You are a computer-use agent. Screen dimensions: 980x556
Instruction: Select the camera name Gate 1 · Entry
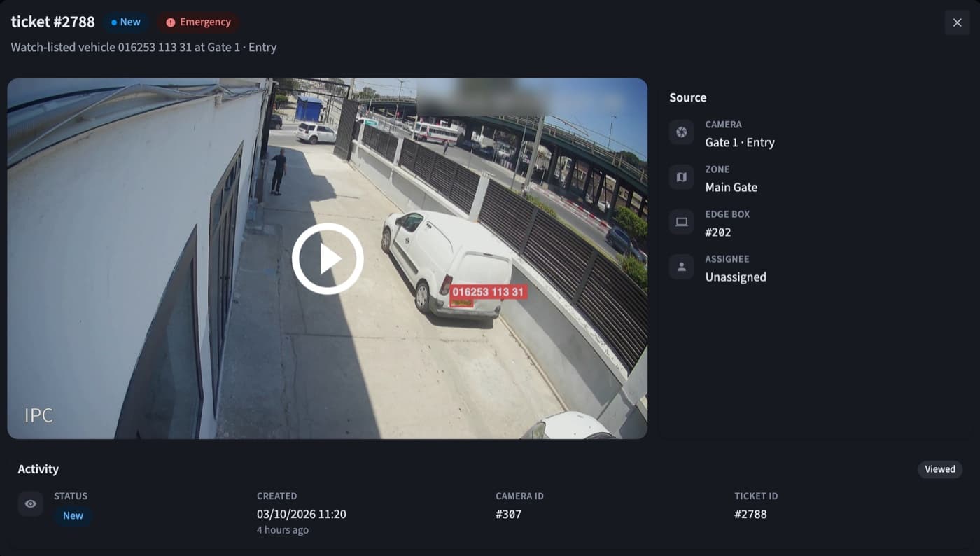[740, 142]
